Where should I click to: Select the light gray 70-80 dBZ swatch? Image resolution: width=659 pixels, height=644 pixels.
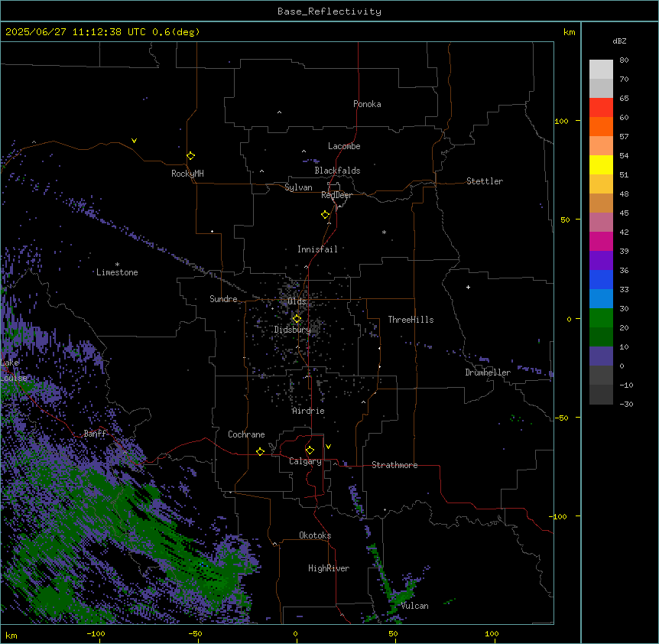(x=601, y=70)
